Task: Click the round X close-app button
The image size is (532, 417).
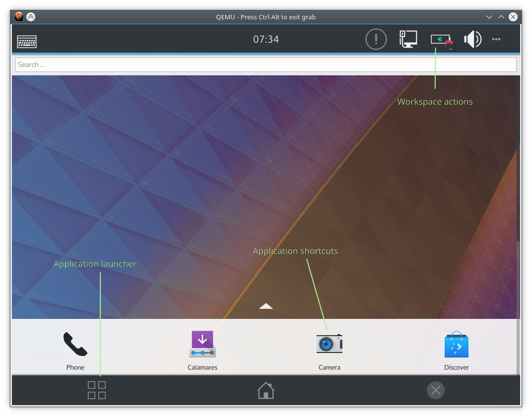Action: [x=436, y=391]
